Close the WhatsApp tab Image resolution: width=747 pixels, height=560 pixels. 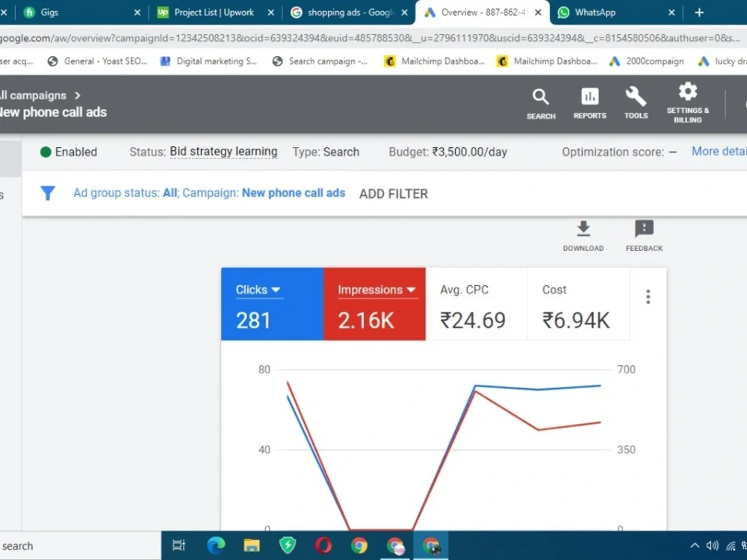pyautogui.click(x=672, y=13)
